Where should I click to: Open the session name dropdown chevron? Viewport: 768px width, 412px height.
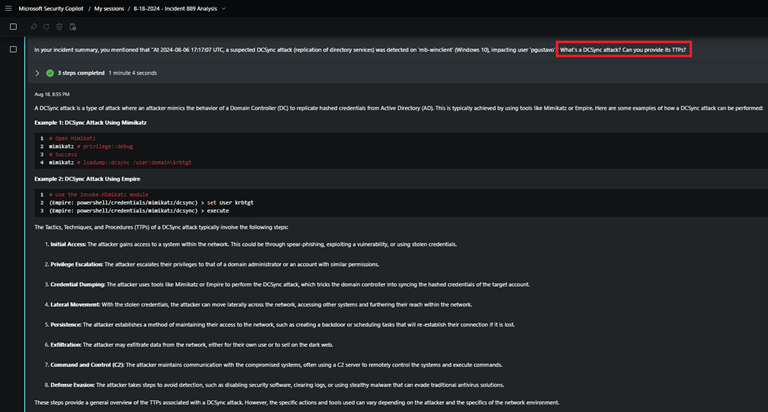pos(223,8)
